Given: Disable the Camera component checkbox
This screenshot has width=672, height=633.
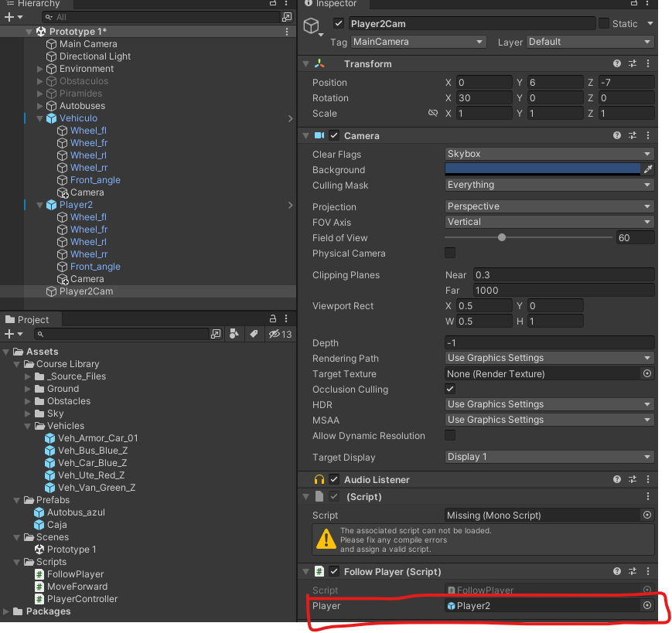Looking at the screenshot, I should [x=334, y=136].
